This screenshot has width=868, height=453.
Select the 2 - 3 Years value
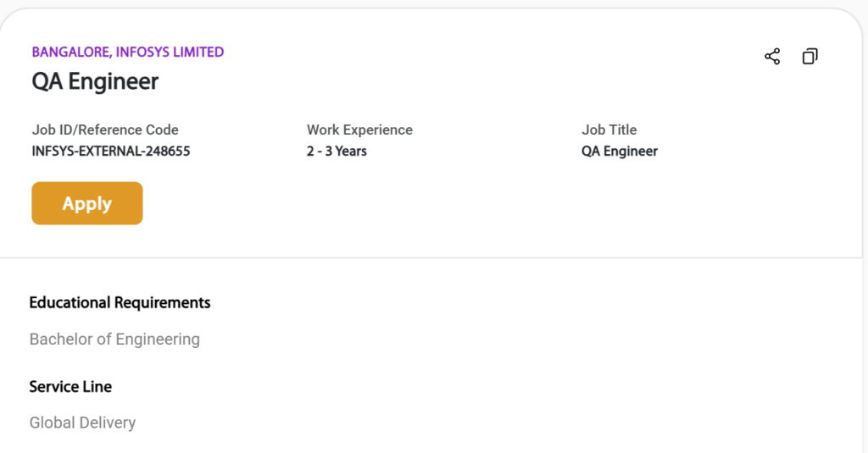pyautogui.click(x=337, y=151)
